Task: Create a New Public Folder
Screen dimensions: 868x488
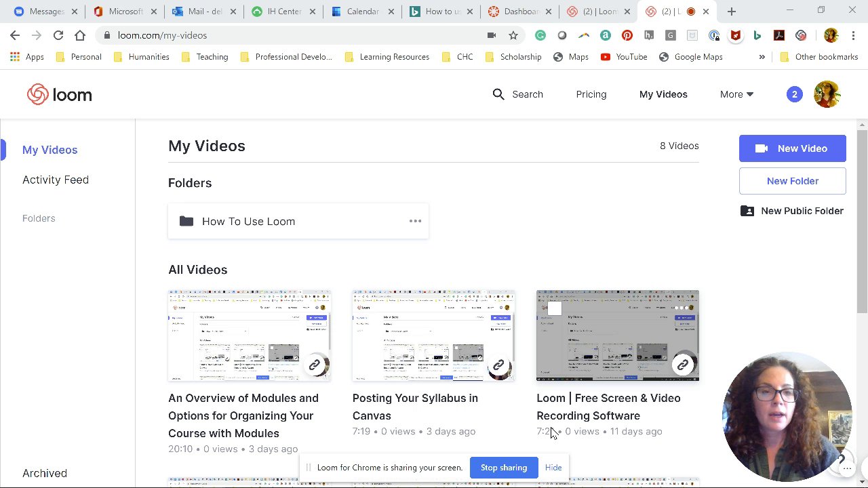Action: click(792, 211)
